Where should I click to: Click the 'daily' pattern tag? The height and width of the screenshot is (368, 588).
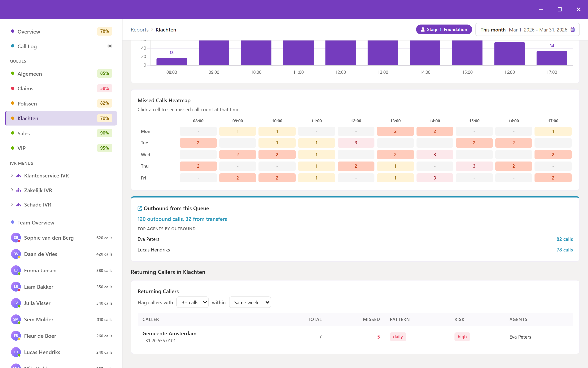point(398,337)
